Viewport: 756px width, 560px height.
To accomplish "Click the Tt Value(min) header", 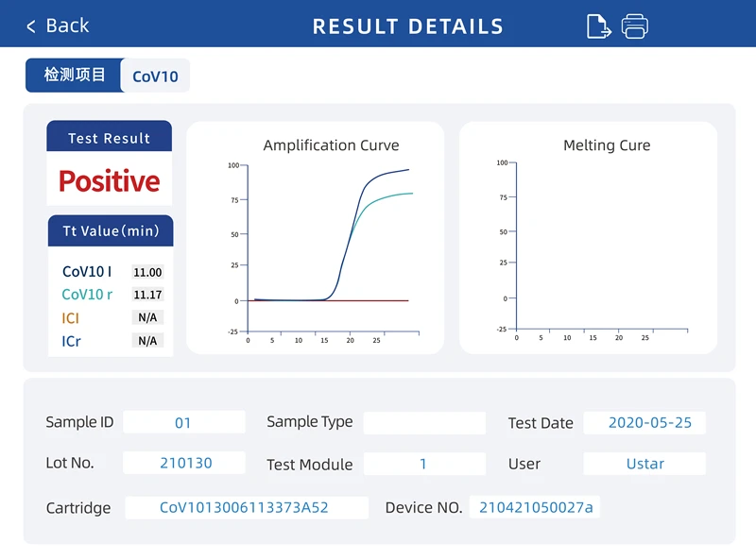I will tap(111, 230).
